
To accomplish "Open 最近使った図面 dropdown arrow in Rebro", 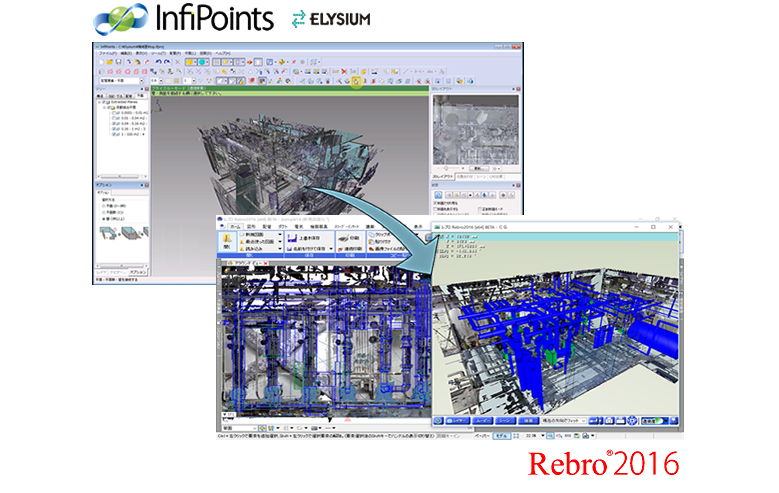I will tap(280, 241).
